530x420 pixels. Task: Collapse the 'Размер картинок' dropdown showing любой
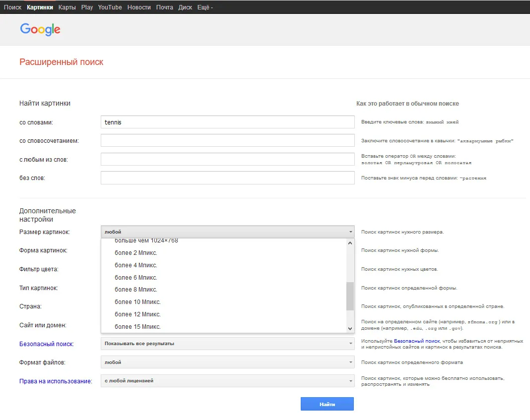(x=227, y=232)
